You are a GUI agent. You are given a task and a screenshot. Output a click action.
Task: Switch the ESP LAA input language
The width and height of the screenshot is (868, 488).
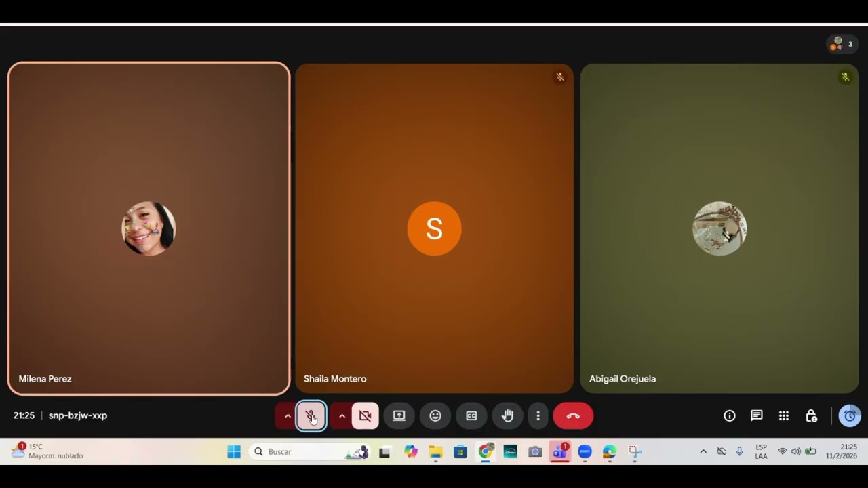[761, 451]
